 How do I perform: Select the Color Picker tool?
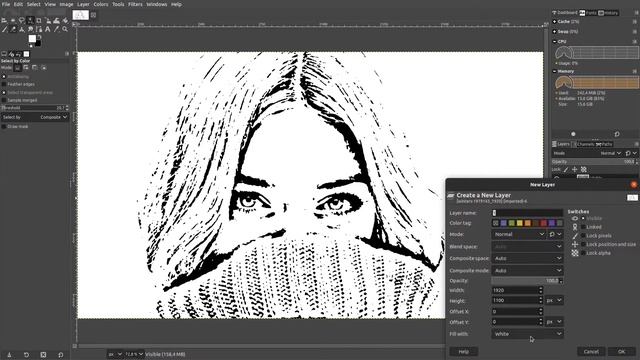point(56,29)
